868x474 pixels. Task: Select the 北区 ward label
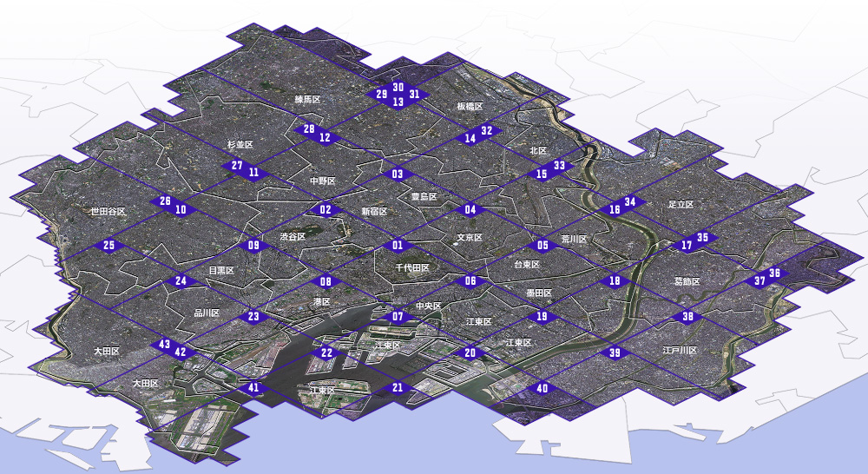[x=538, y=150]
